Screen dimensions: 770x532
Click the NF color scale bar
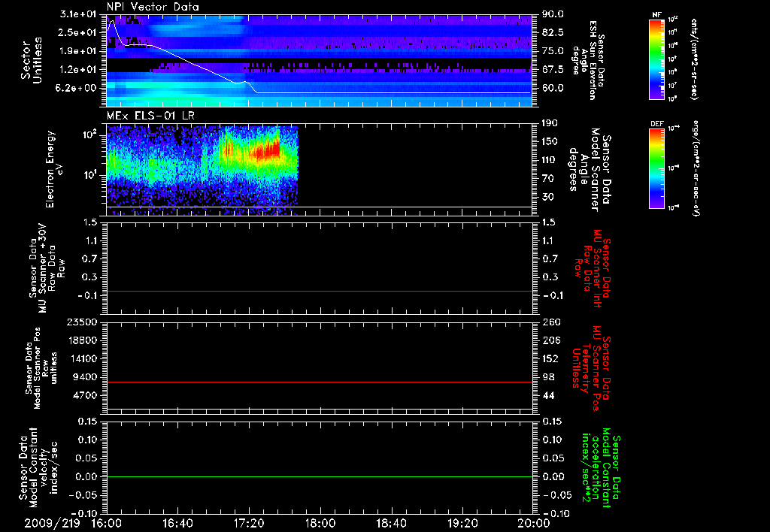click(657, 59)
